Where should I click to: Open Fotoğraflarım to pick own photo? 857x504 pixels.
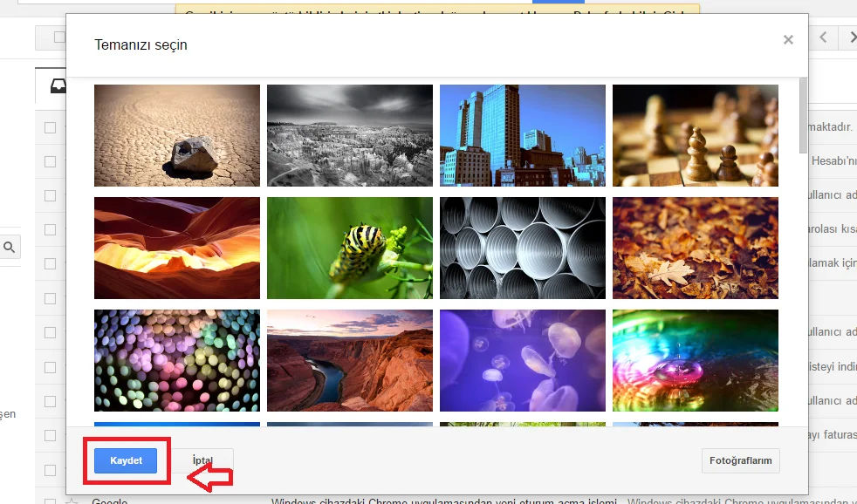(740, 460)
